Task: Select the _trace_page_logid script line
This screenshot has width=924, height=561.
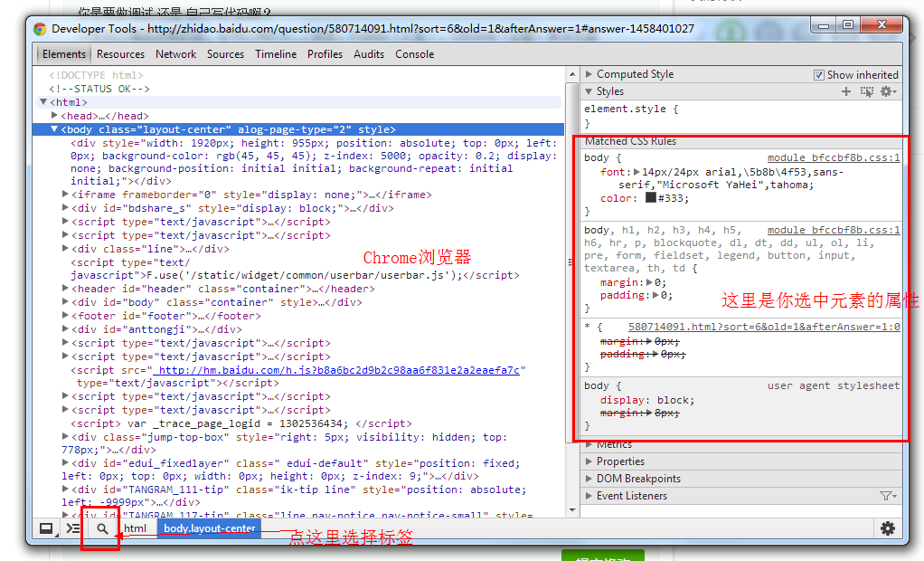Action: [241, 423]
